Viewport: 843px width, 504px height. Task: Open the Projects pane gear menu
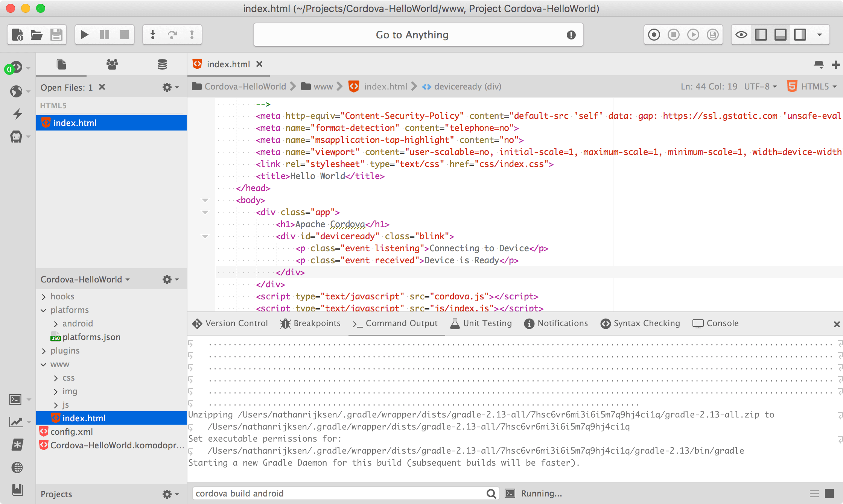(x=170, y=494)
